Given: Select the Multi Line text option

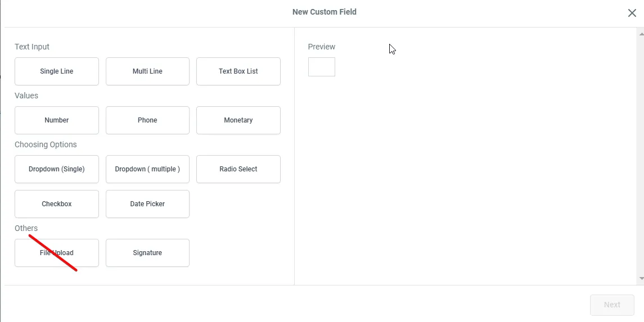Looking at the screenshot, I should coord(147,71).
